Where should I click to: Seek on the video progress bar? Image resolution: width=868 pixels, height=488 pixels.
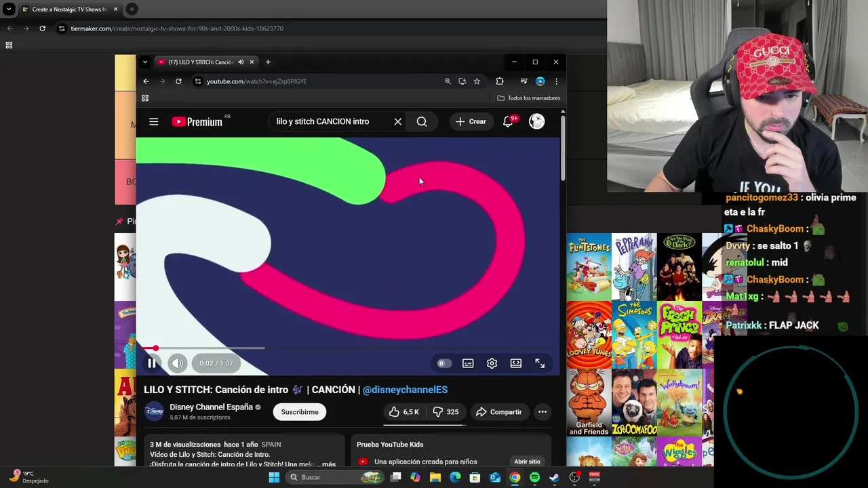(349, 348)
